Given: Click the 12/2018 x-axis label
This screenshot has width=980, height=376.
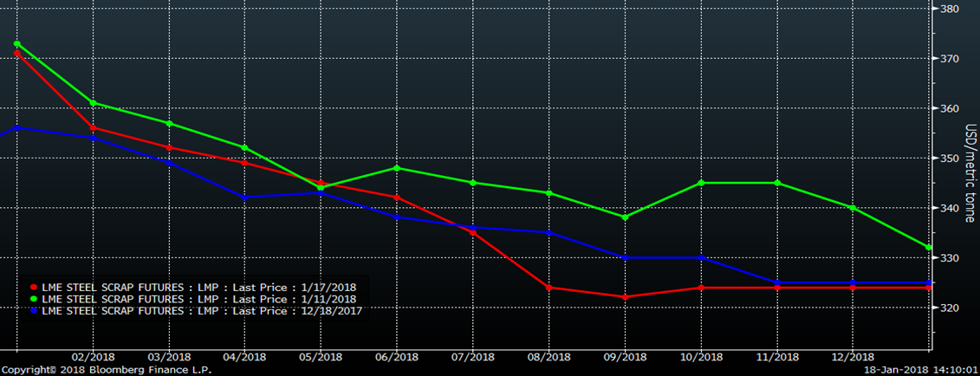Looking at the screenshot, I should pos(852,357).
